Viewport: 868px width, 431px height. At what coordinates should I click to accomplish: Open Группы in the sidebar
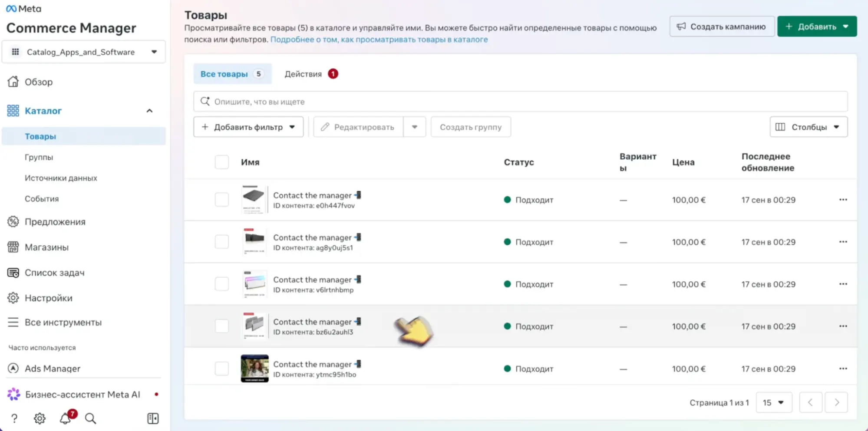39,157
